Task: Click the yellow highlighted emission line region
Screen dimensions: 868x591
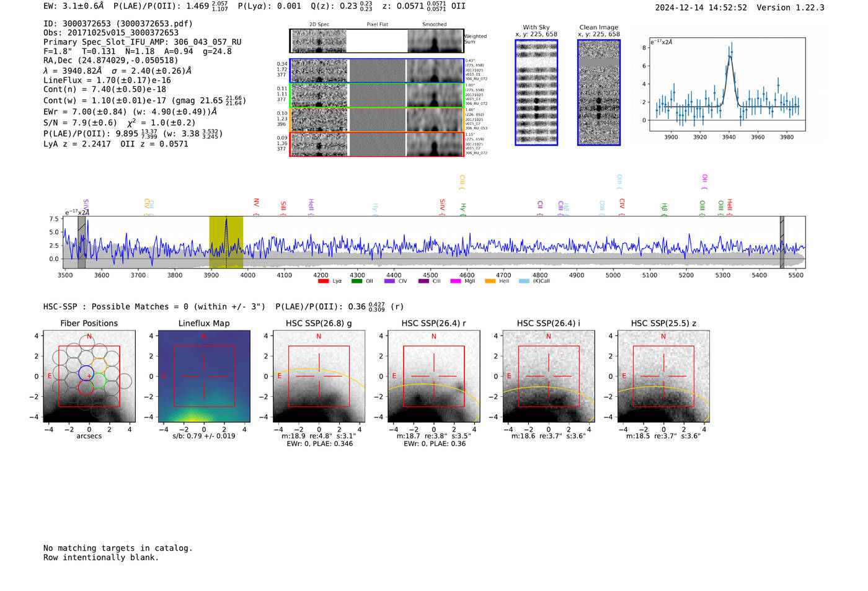Action: pos(226,242)
